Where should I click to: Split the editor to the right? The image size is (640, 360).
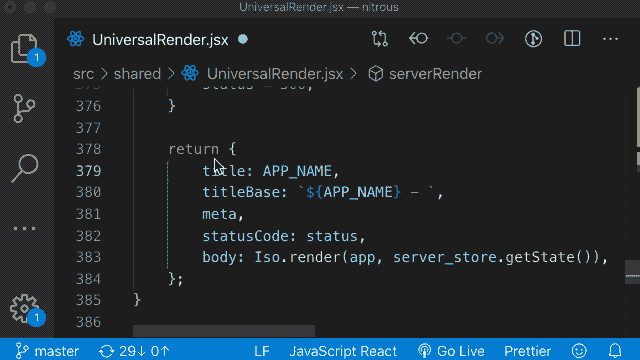pos(572,39)
